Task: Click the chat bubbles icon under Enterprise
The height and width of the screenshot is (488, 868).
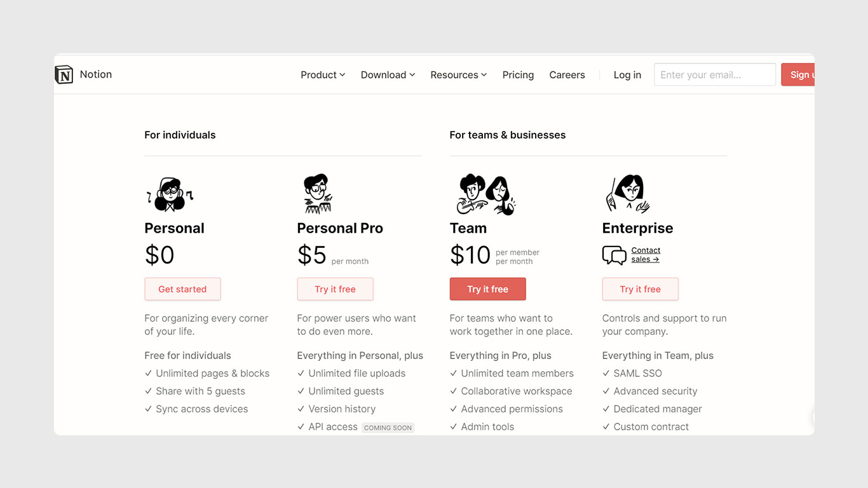Action: click(614, 255)
